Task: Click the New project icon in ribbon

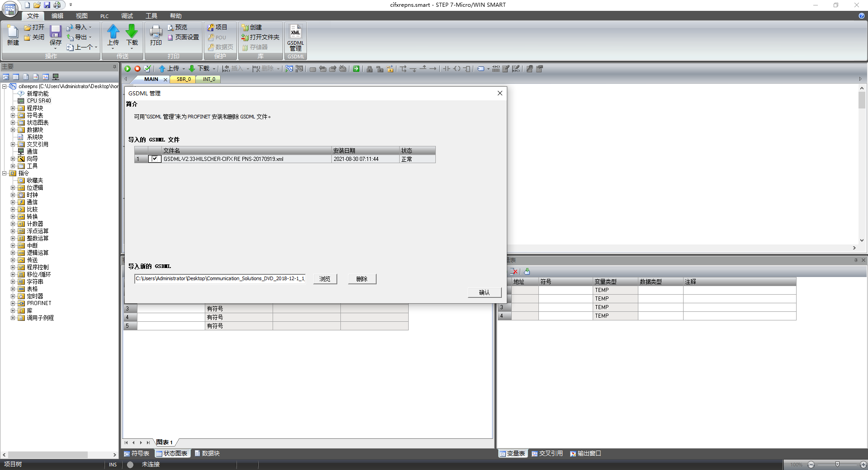Action: 13,33
